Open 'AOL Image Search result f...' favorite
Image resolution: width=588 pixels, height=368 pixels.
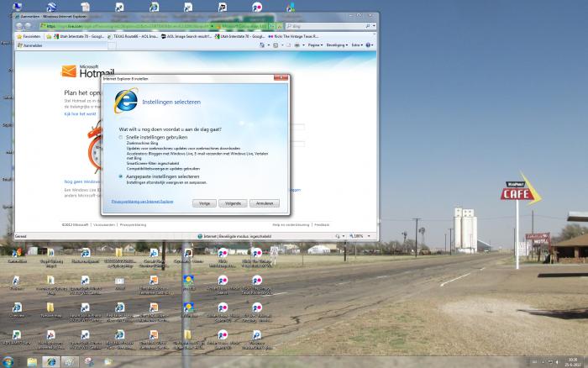tap(186, 36)
